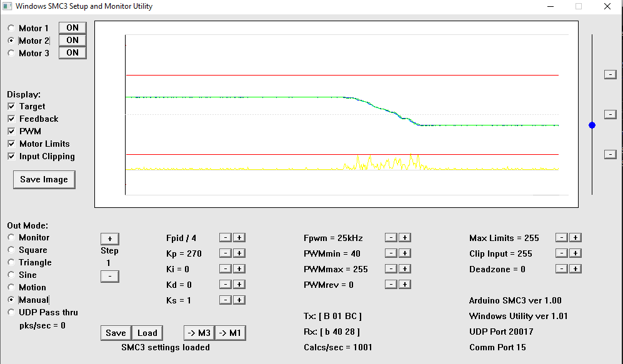Load the SMC3 settings
The width and height of the screenshot is (623, 364).
tap(147, 333)
